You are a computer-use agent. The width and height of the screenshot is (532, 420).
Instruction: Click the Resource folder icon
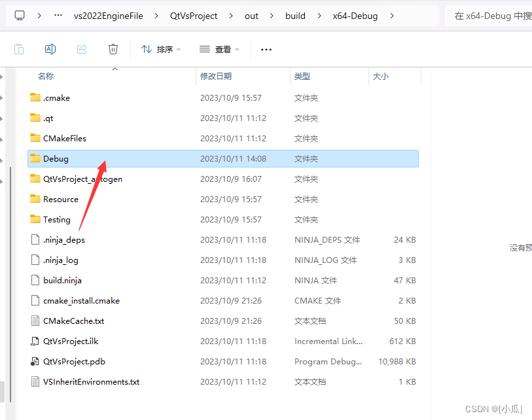click(35, 199)
